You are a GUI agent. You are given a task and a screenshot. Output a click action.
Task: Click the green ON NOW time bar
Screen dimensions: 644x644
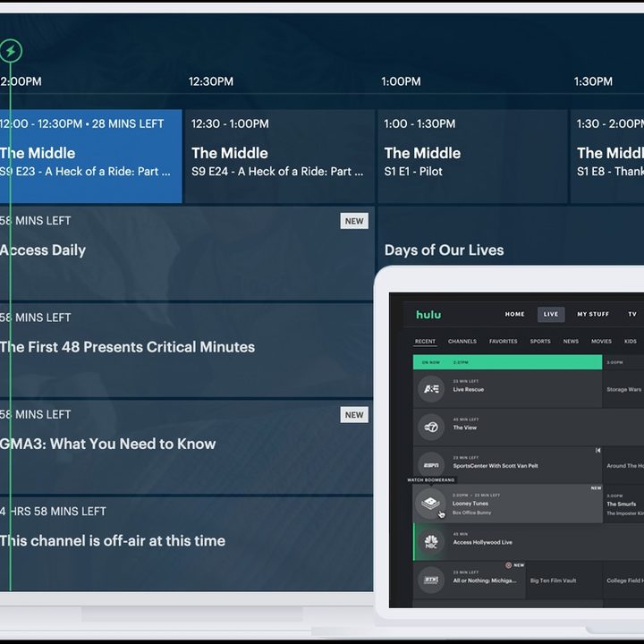click(508, 362)
